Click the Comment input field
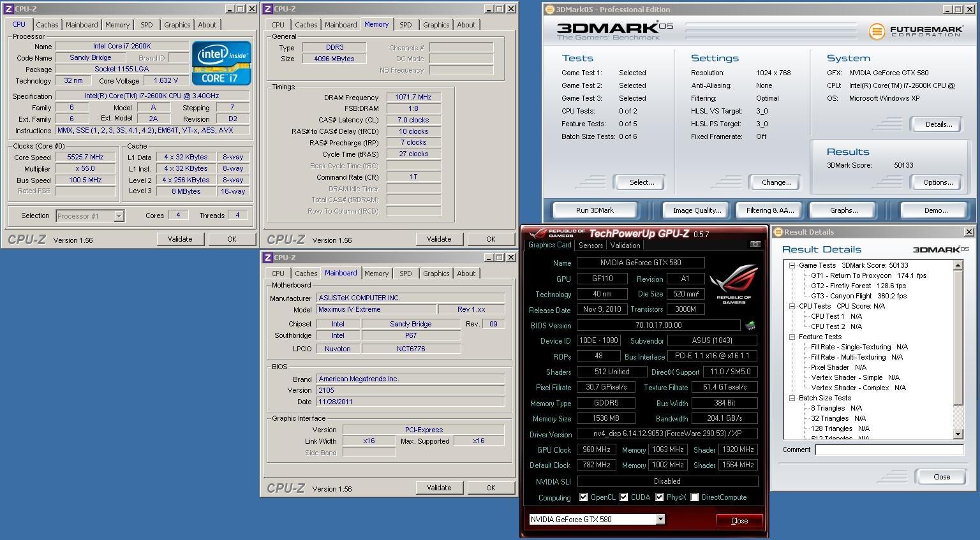This screenshot has width=980, height=540. 889,449
